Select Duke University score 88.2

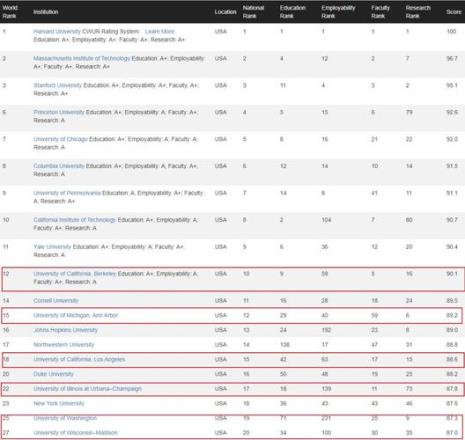point(452,374)
